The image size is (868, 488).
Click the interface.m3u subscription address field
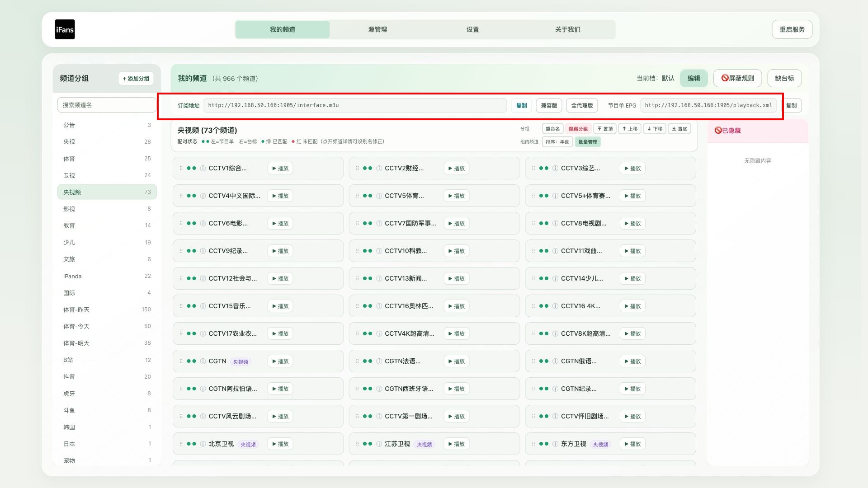pos(355,105)
